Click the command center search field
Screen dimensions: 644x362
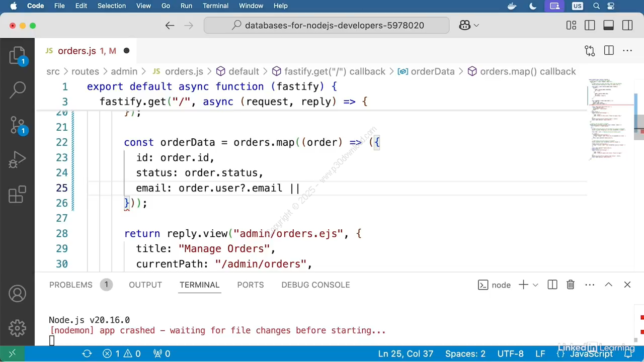pos(327,26)
